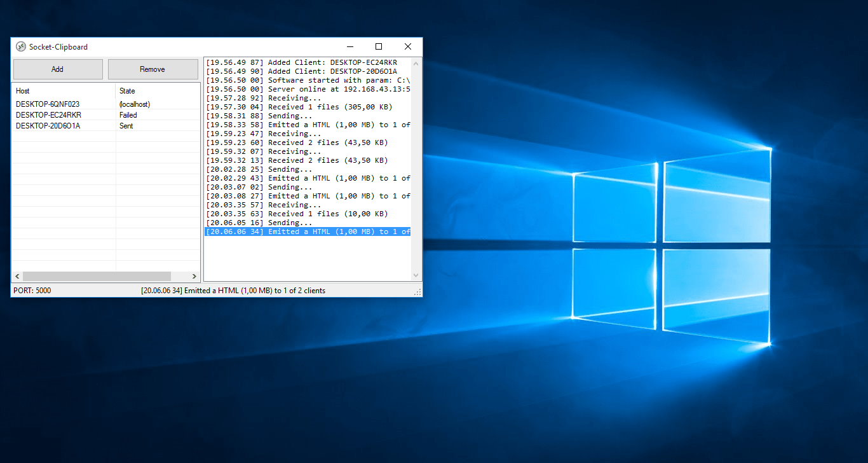Screen dimensions: 868x463
Task: Select log entry Added Client: DESKTOP-20D6O1A
Action: [x=308, y=71]
